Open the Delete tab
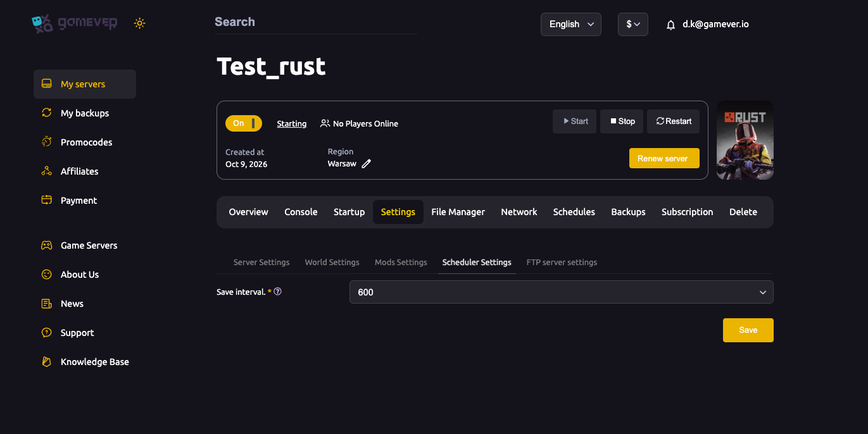The height and width of the screenshot is (434, 868). [743, 212]
